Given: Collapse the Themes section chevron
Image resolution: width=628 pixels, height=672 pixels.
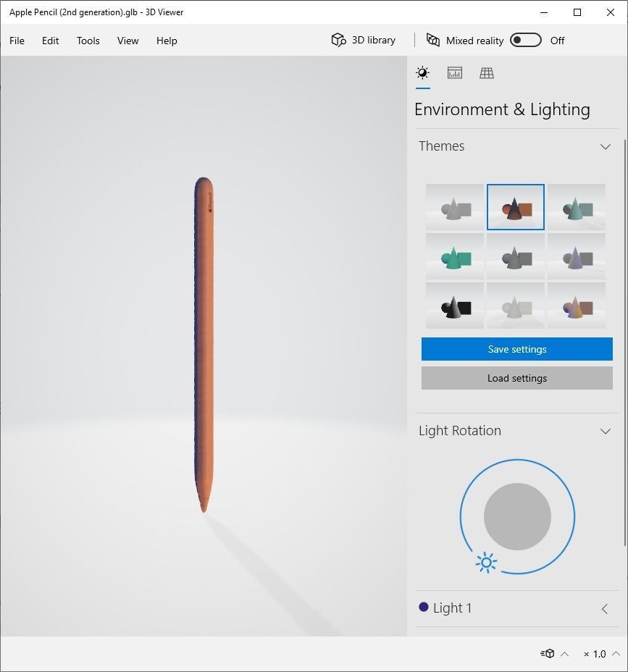Looking at the screenshot, I should coord(606,146).
